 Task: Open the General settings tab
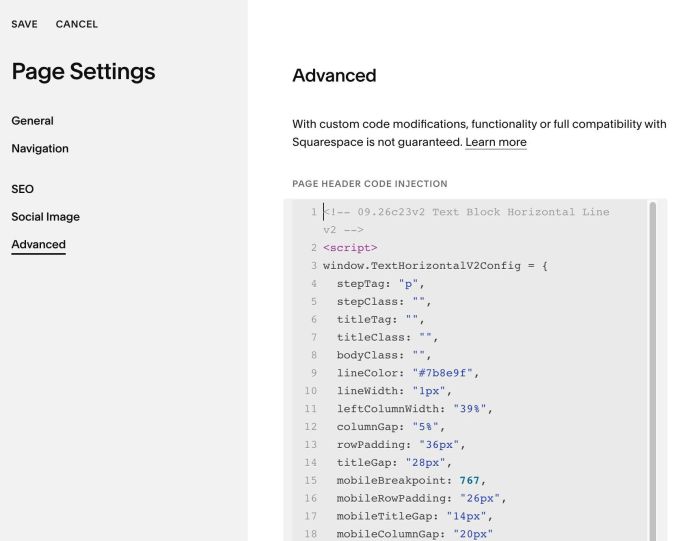pos(33,121)
